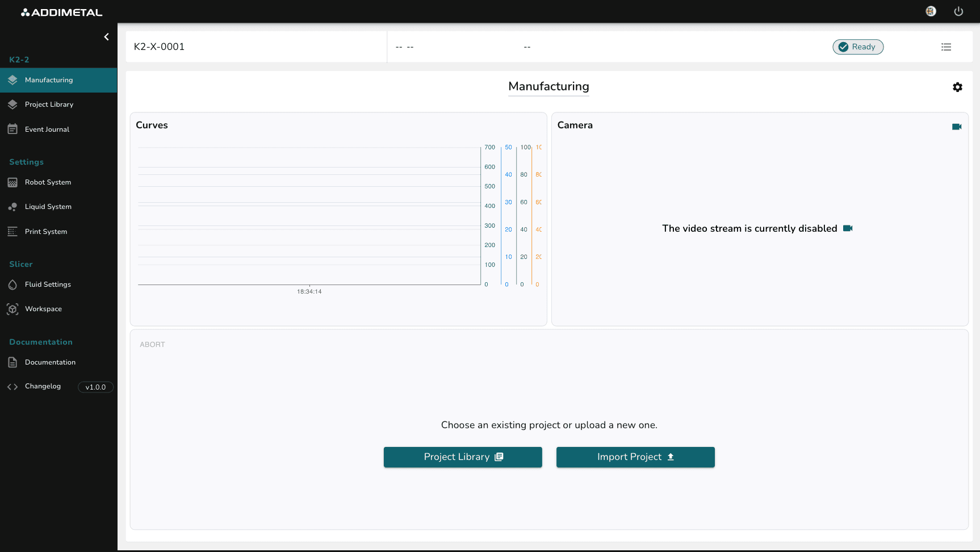The width and height of the screenshot is (980, 552).
Task: Expand the Changelog entry
Action: click(x=43, y=386)
